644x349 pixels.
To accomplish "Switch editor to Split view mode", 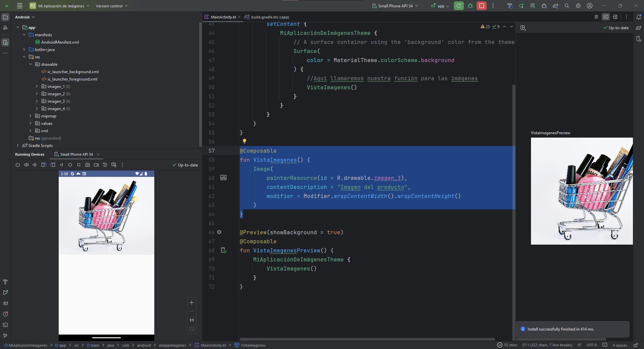I will pos(605,17).
